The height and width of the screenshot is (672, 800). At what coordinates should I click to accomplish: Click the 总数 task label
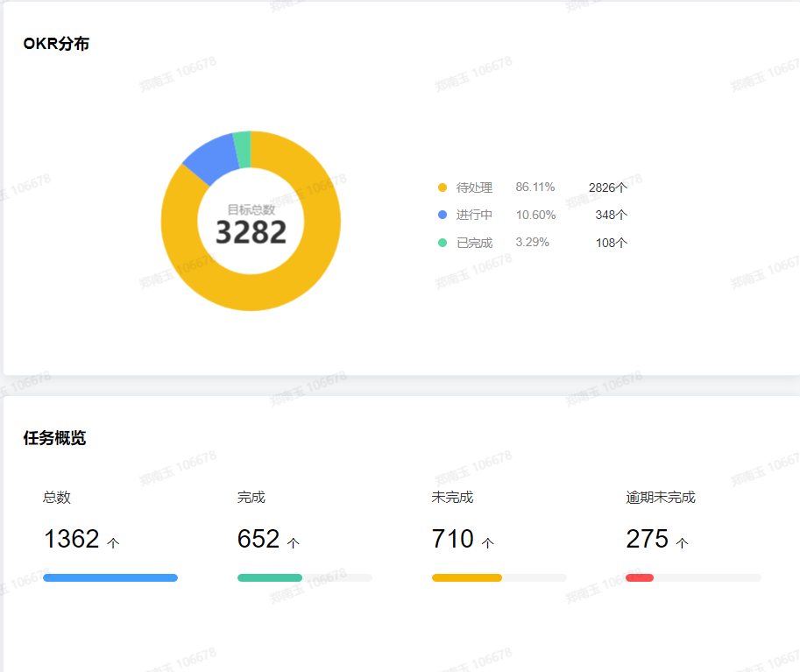57,497
